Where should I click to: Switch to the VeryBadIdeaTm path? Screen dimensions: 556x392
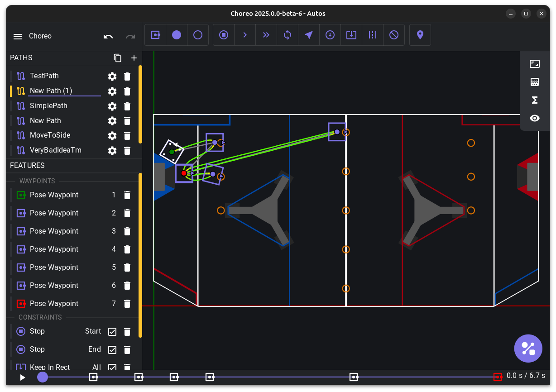55,150
